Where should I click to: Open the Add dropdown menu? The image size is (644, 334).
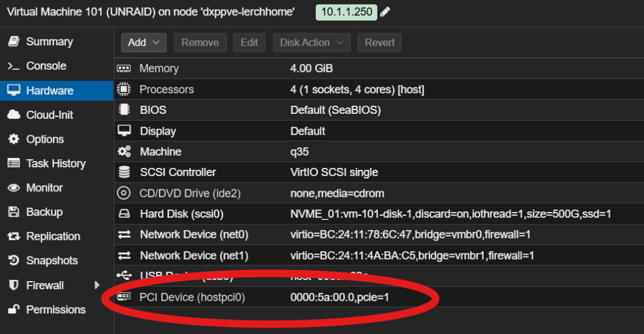click(x=143, y=43)
